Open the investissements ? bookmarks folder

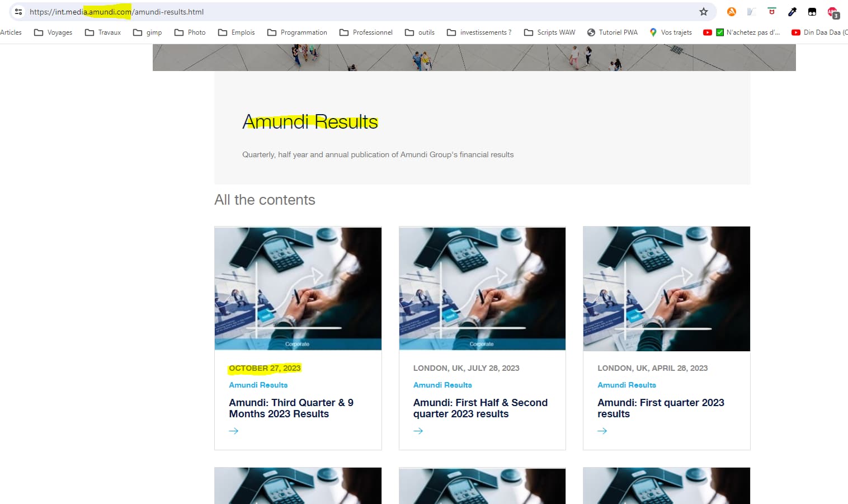tap(479, 32)
